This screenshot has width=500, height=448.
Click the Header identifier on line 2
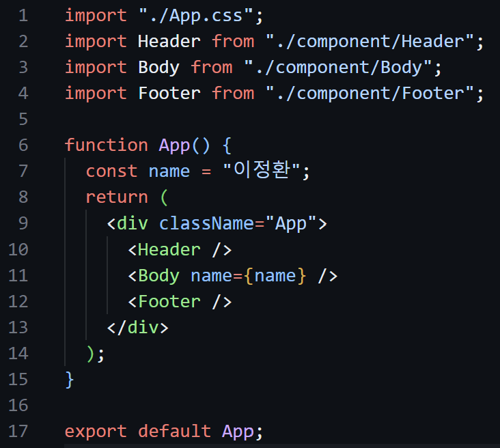[x=169, y=42]
